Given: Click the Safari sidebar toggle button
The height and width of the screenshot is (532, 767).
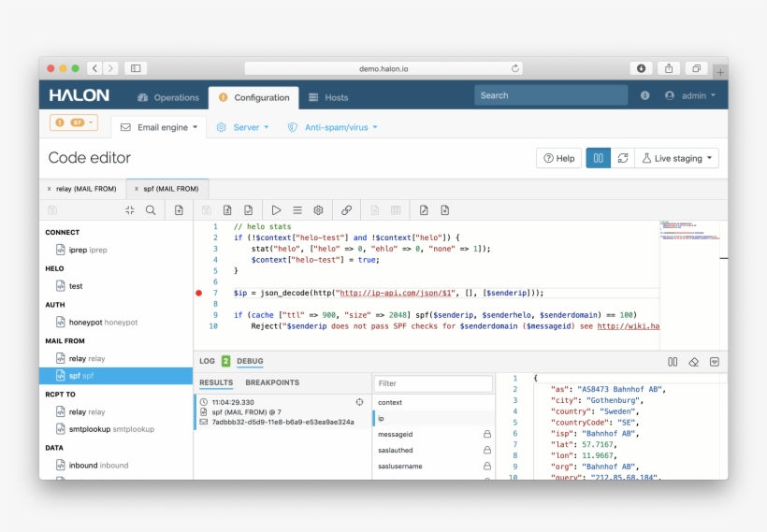Looking at the screenshot, I should (x=136, y=68).
